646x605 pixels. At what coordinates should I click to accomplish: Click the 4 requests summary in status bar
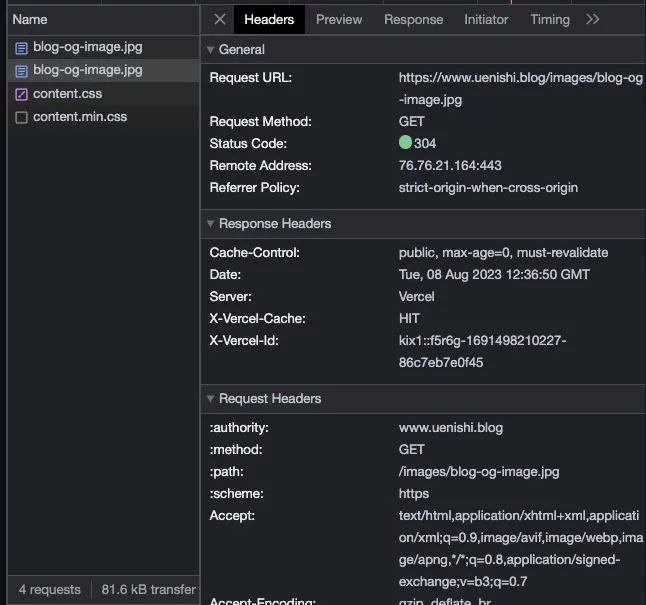[x=49, y=590]
